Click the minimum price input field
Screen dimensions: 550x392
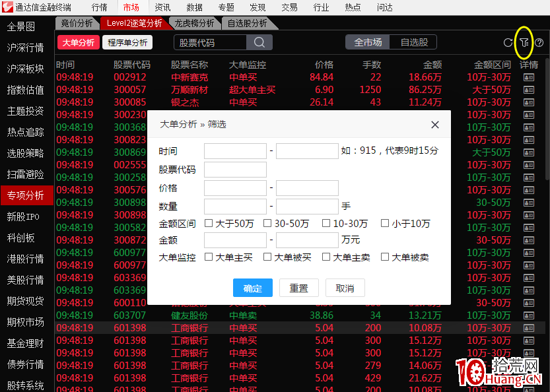tap(235, 188)
